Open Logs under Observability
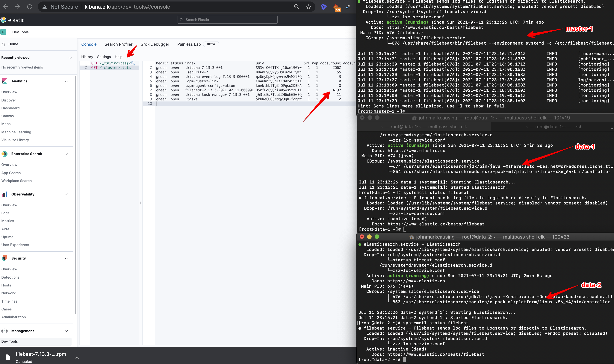 5,213
